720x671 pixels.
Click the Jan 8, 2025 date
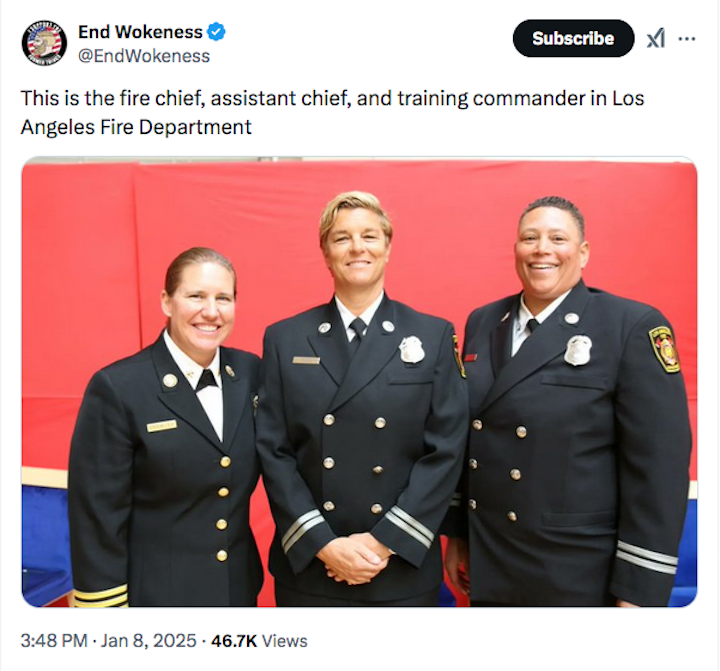pyautogui.click(x=148, y=641)
